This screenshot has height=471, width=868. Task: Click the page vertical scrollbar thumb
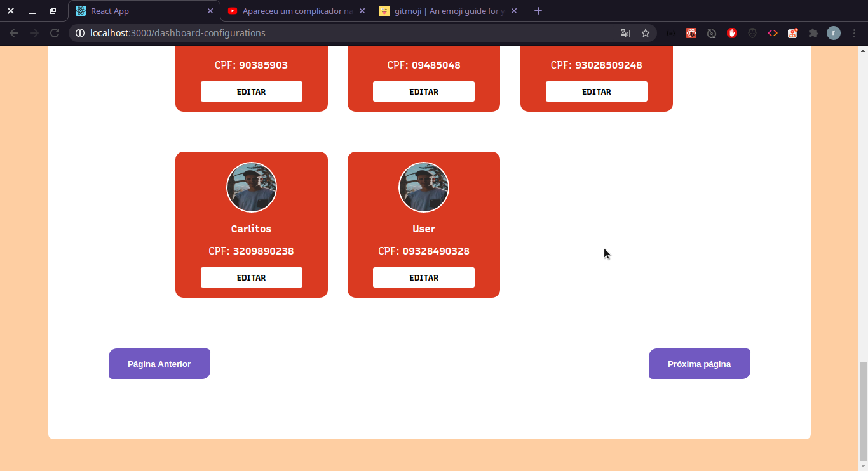coord(863,411)
